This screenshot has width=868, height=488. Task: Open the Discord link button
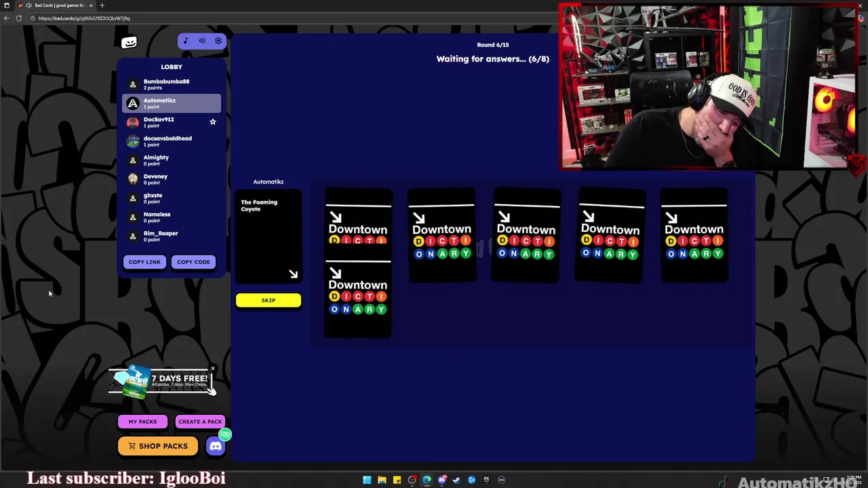point(216,446)
